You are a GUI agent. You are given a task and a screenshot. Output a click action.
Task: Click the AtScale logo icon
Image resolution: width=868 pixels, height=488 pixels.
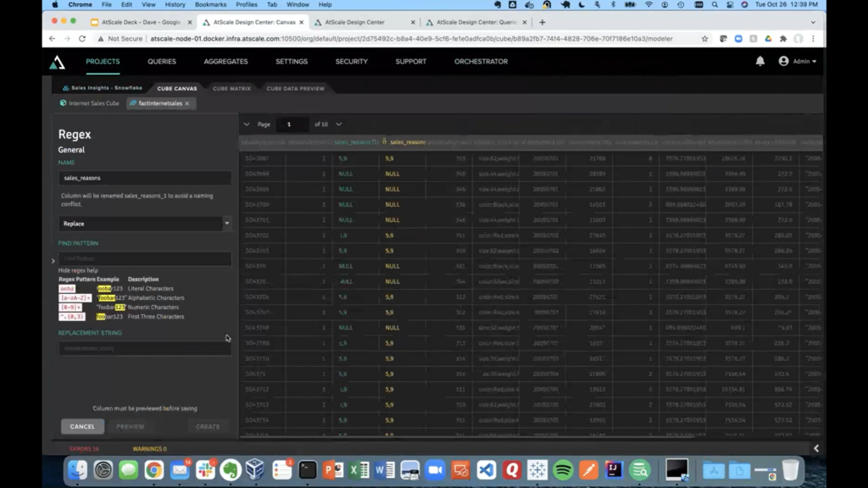[x=57, y=62]
